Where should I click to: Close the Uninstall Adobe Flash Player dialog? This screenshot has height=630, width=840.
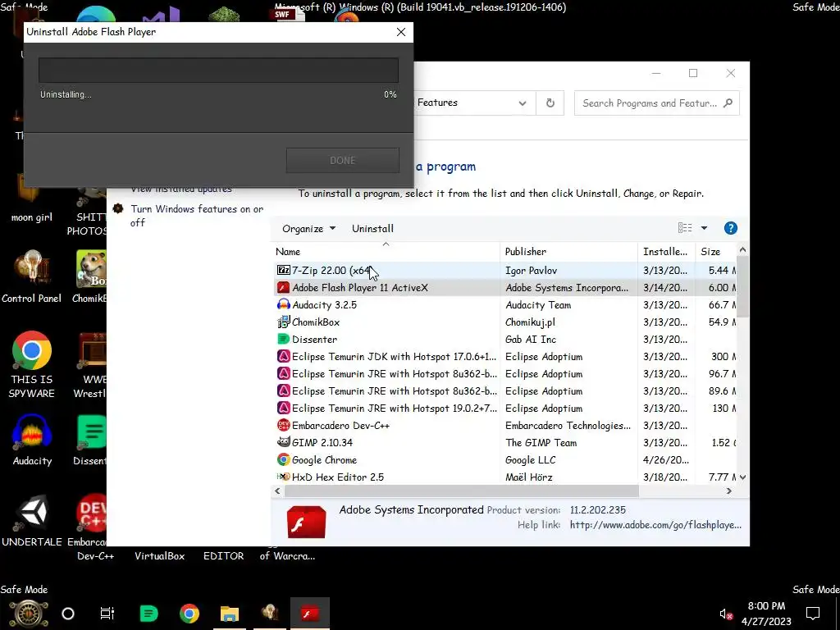click(x=400, y=32)
